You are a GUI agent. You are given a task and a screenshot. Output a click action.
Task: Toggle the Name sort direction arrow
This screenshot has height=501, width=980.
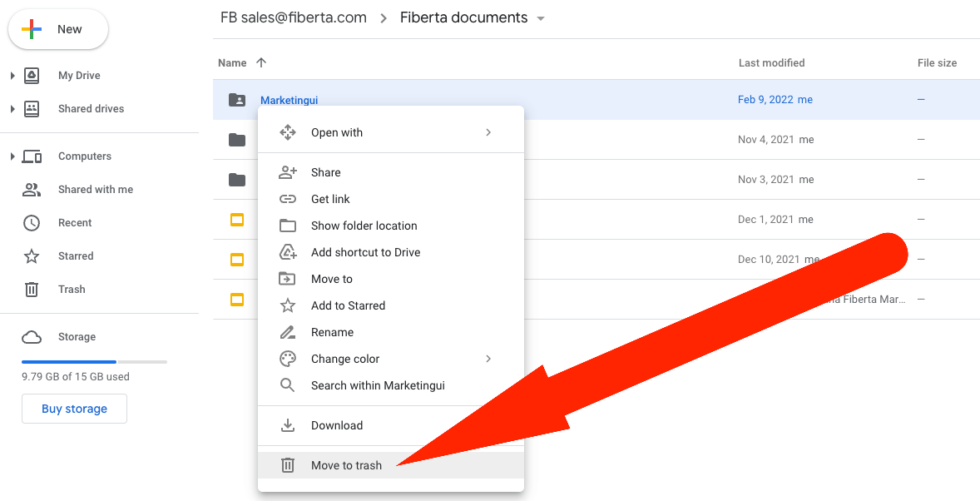pyautogui.click(x=261, y=62)
